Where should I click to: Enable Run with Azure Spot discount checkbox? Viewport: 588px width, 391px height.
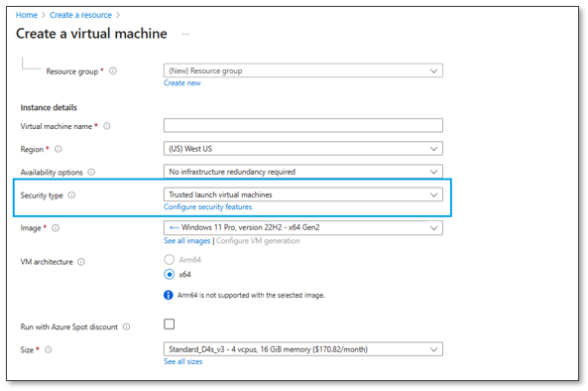170,324
